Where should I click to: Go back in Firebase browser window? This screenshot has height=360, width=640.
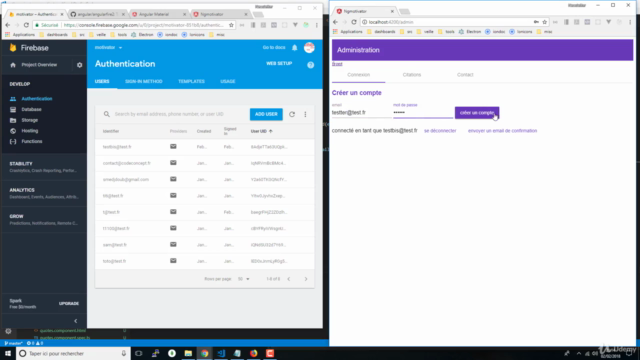pos(8,25)
